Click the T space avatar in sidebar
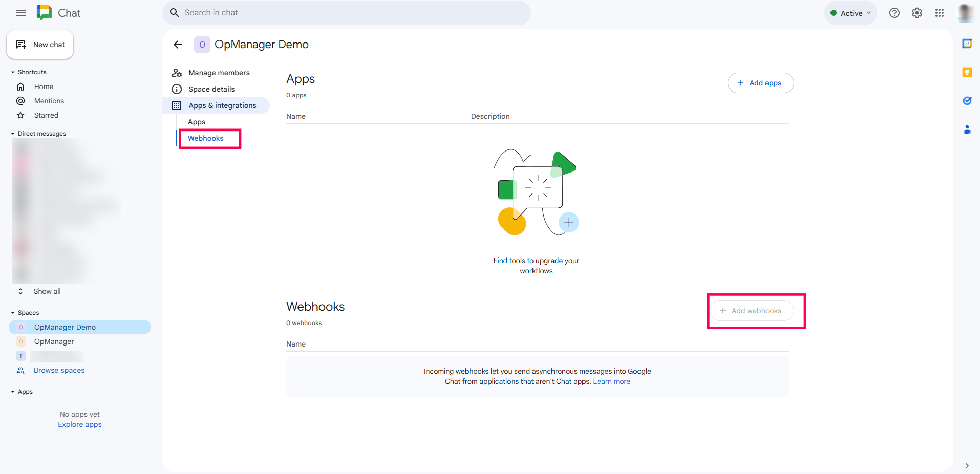The width and height of the screenshot is (980, 474). (x=21, y=356)
